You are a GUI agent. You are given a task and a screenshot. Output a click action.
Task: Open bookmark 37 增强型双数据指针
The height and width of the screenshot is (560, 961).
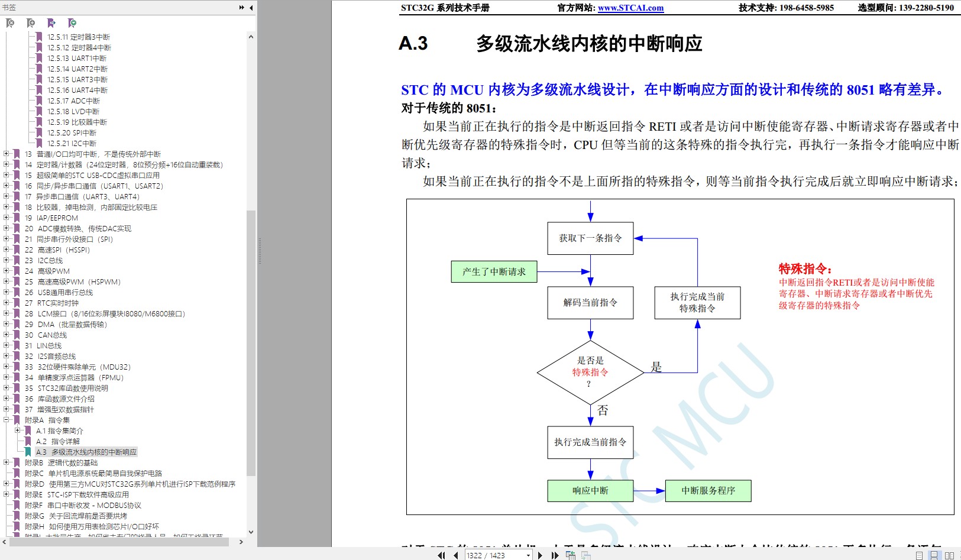pyautogui.click(x=59, y=410)
